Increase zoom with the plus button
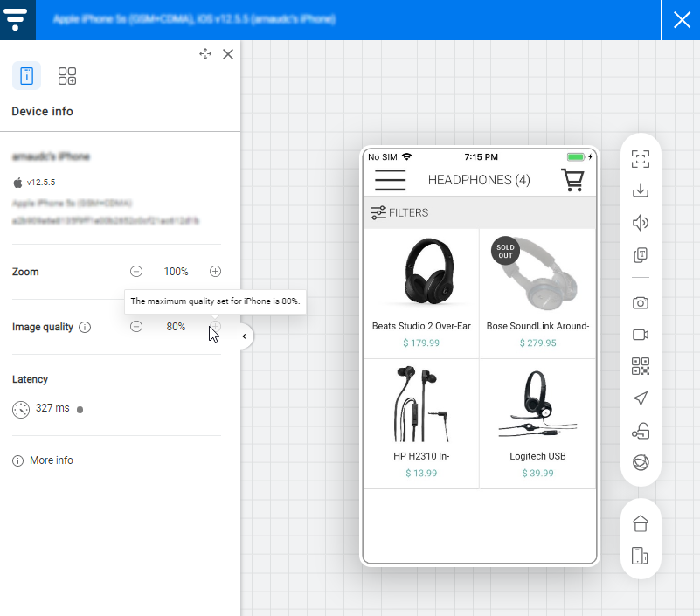Viewport: 700px width, 616px height. pos(215,272)
